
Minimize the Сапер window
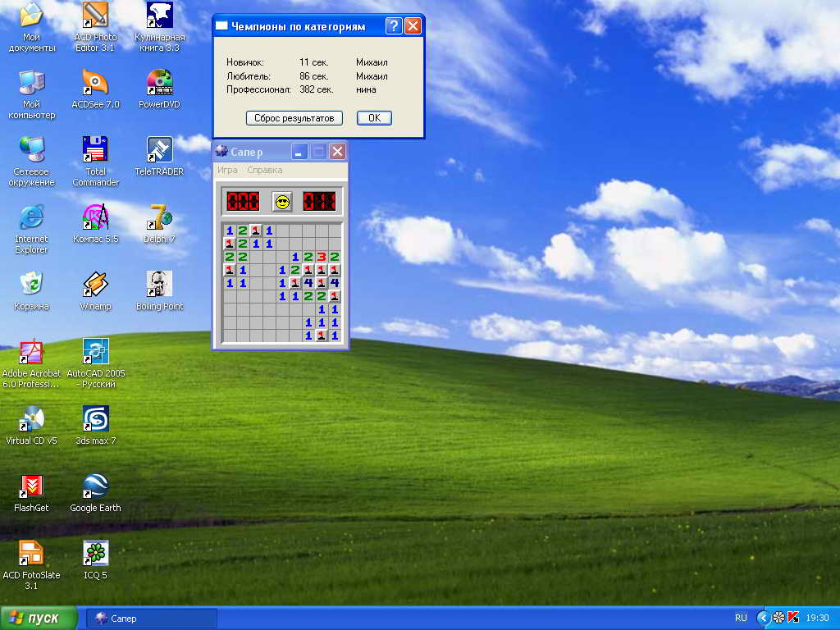coord(299,152)
